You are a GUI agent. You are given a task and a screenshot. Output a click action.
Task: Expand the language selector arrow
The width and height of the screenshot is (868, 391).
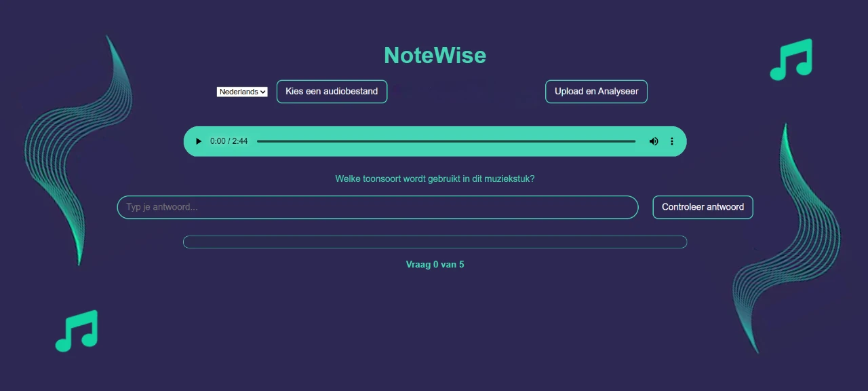(262, 91)
